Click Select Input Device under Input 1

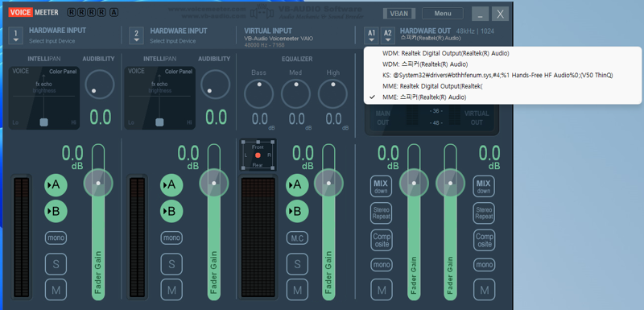pos(52,41)
